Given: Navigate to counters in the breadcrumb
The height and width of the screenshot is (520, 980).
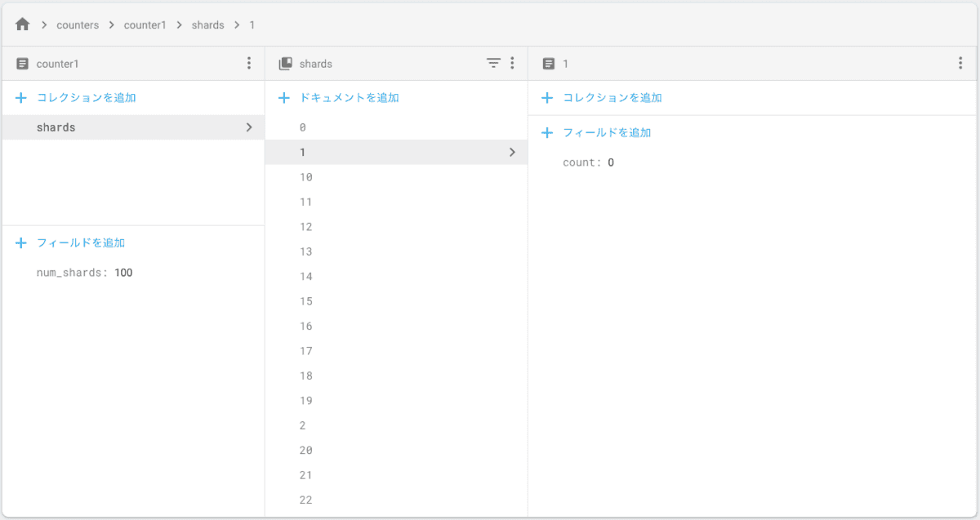Looking at the screenshot, I should click(78, 25).
